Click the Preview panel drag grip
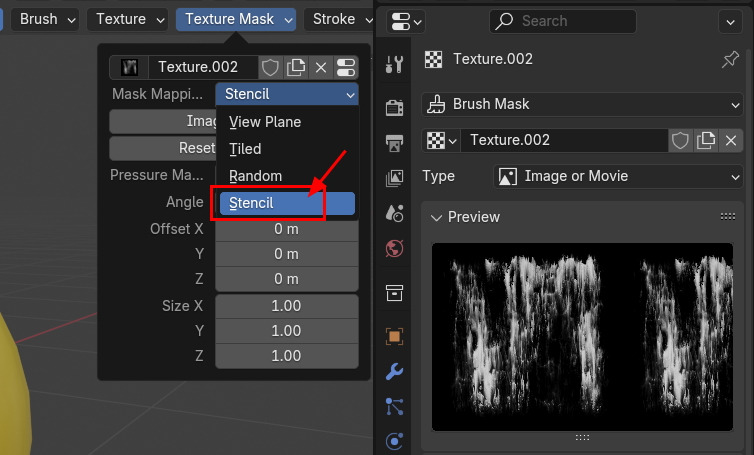Image resolution: width=754 pixels, height=455 pixels. [x=728, y=217]
